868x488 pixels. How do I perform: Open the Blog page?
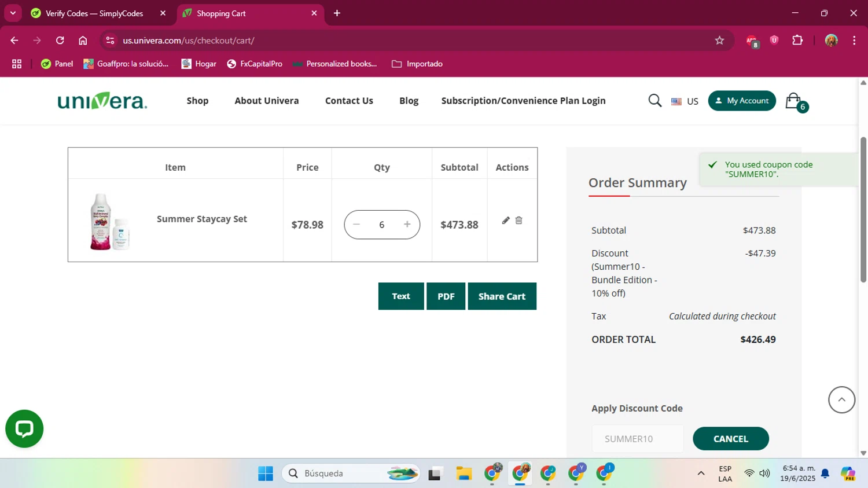pyautogui.click(x=409, y=101)
